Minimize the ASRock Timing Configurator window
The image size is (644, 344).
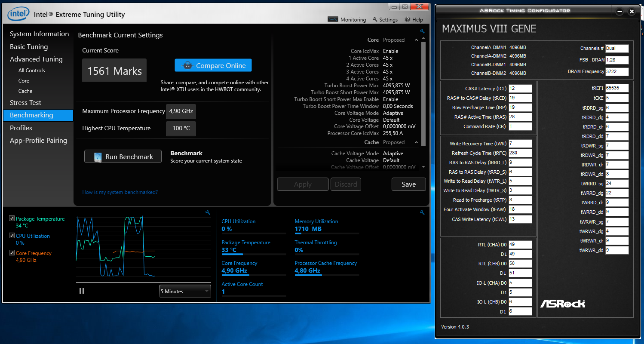click(x=619, y=12)
